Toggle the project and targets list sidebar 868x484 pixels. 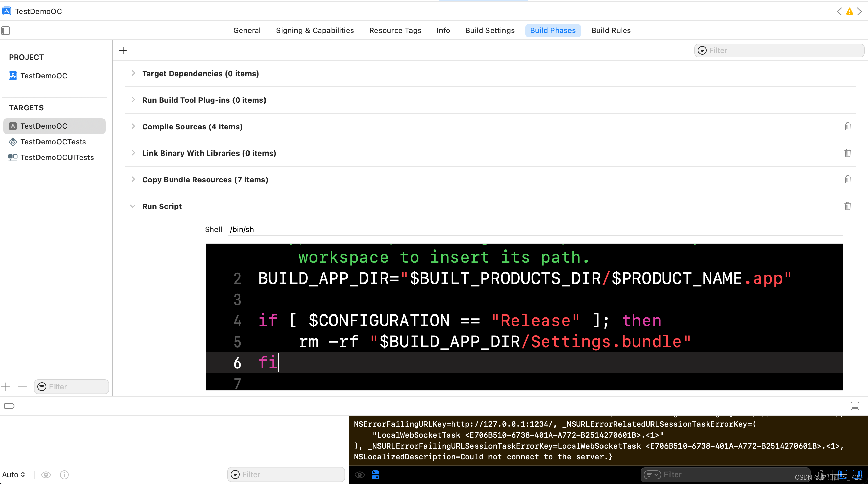click(5, 31)
